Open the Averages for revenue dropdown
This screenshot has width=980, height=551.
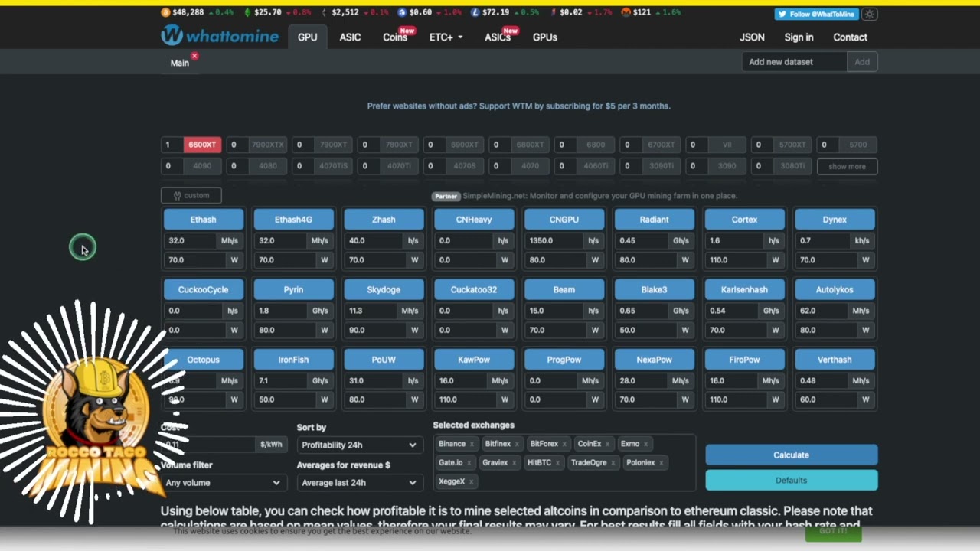[359, 482]
